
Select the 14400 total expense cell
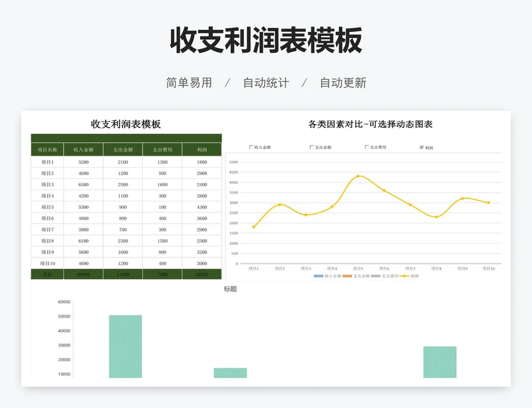123,274
